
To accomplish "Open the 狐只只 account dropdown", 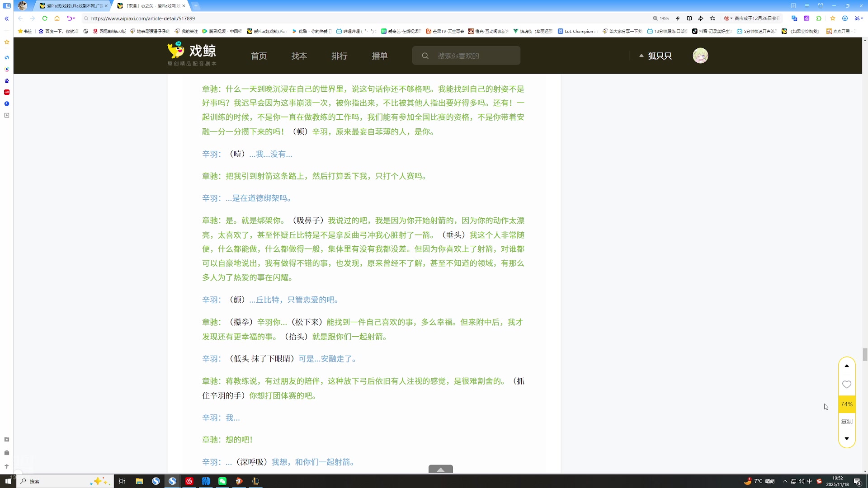I will (x=660, y=56).
